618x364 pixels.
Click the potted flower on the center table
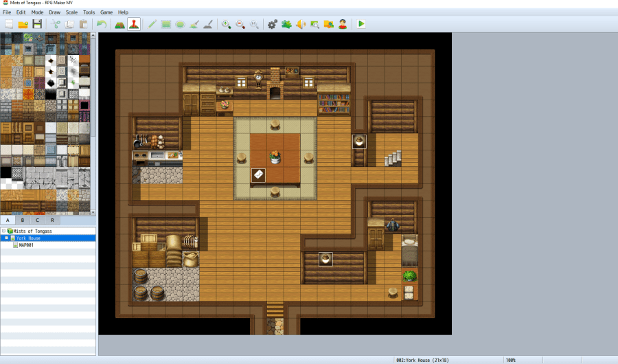coord(275,157)
